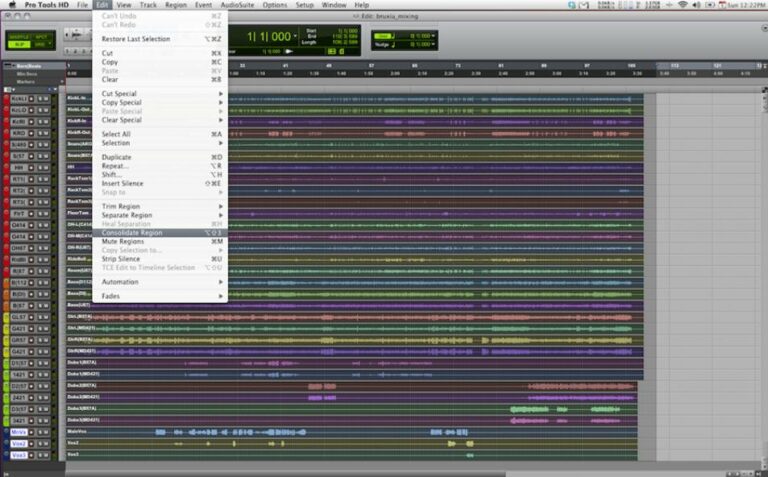
Task: Choose Insert Silence menu item
Action: click(162, 184)
